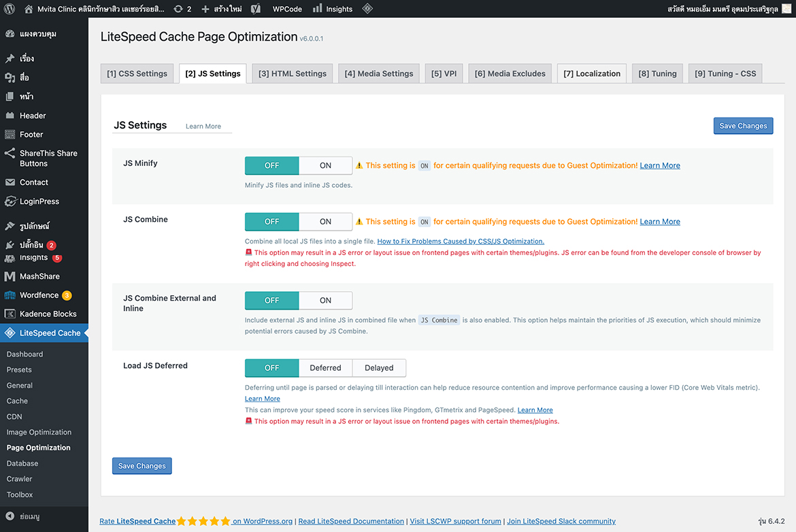Turn JS Combine ON
Image resolution: width=796 pixels, height=532 pixels.
tap(325, 222)
